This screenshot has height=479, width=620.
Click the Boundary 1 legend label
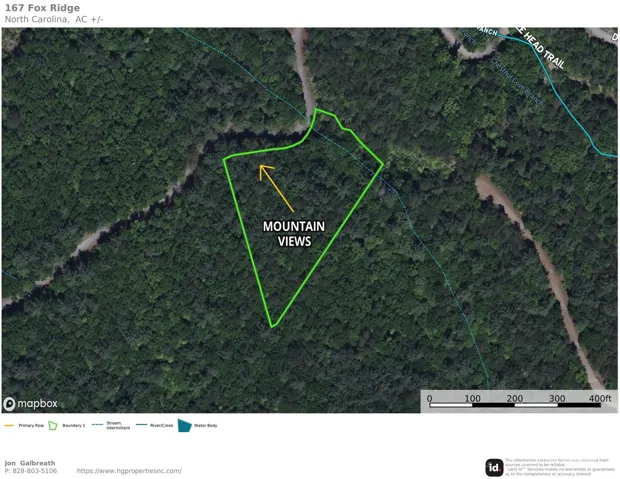point(74,426)
